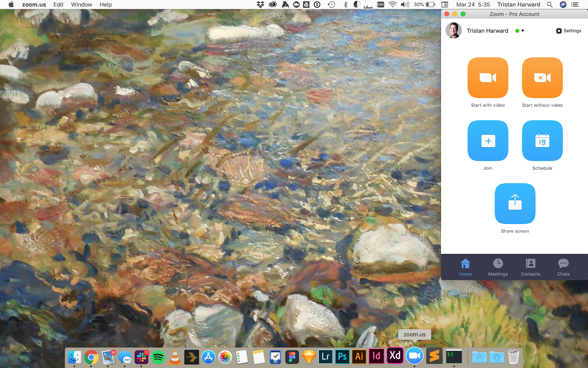The height and width of the screenshot is (368, 588).
Task: Open Slack from the Dock
Action: pos(141,357)
